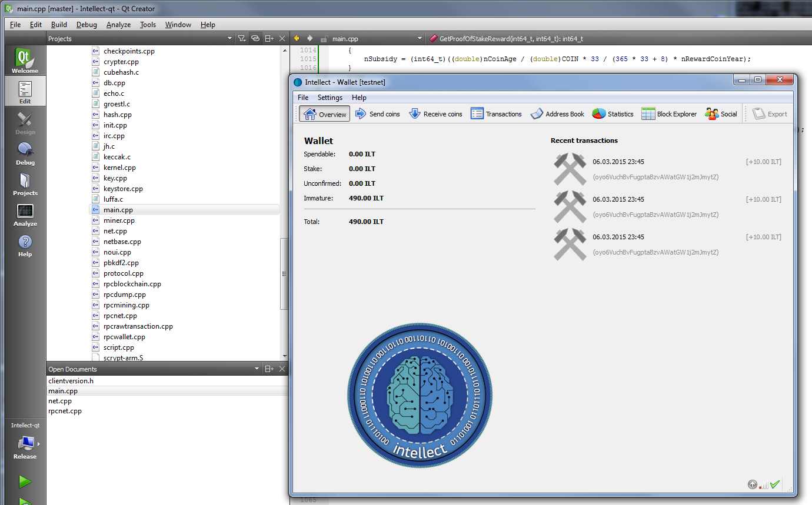Open the wallet Transactions page
This screenshot has height=505, width=812.
point(496,114)
